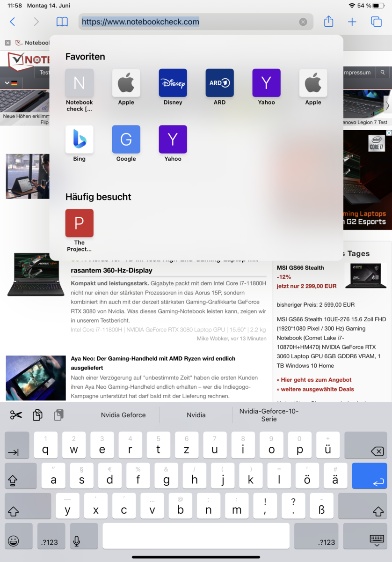Open the Google favorite
This screenshot has width=392, height=562.
pos(126,144)
